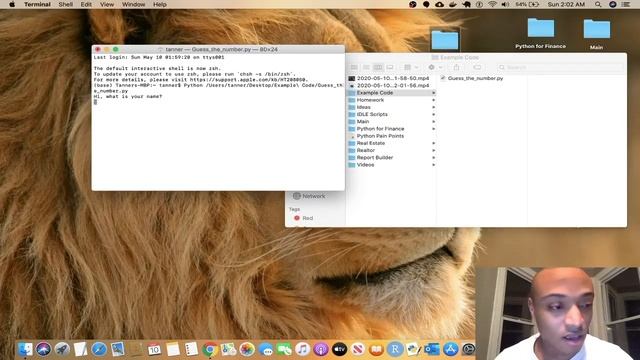Open Outlook from the Dock
Viewport: 640px width, 360px height.
click(x=432, y=349)
